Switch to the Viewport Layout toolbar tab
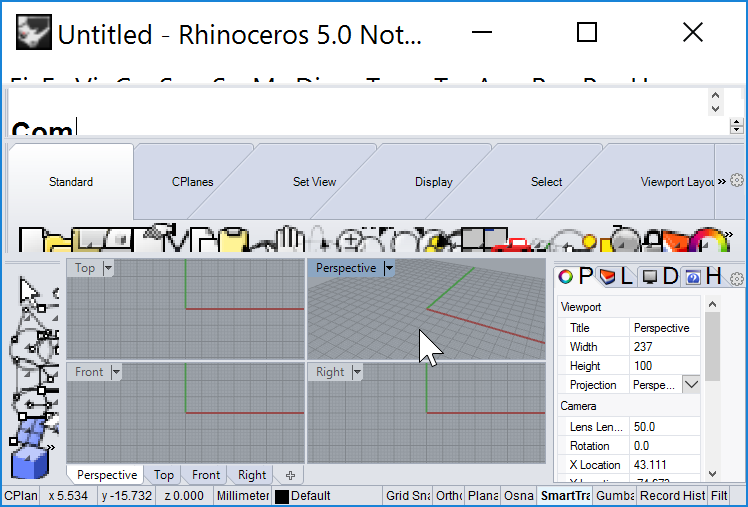The image size is (748, 507). coord(677,182)
